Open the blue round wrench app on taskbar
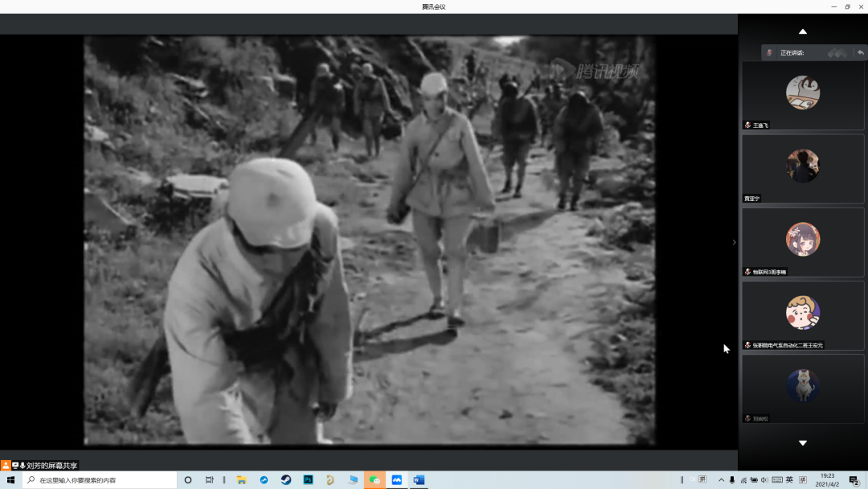Screen dimensions: 868x489 click(264, 480)
